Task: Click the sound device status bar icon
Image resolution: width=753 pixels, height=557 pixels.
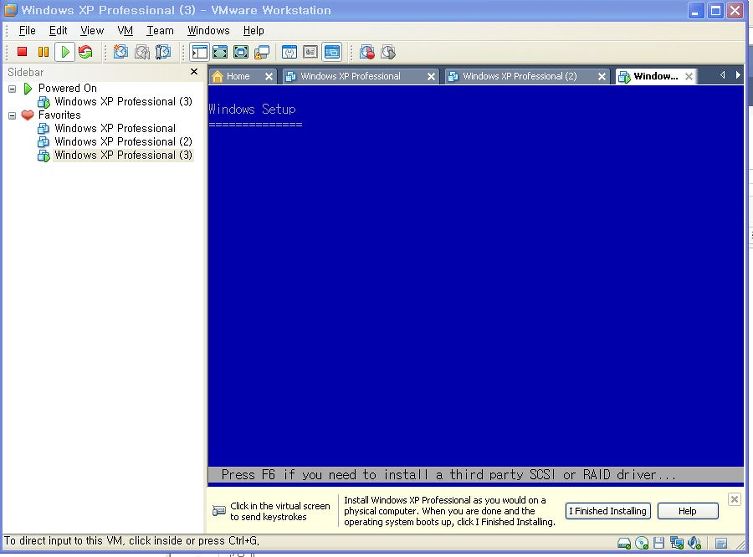Action: pos(694,543)
